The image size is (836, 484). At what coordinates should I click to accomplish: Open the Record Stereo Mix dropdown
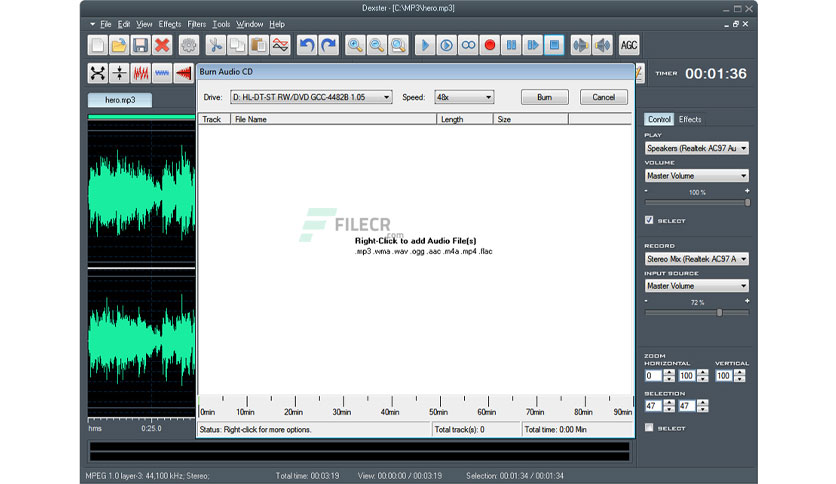696,259
